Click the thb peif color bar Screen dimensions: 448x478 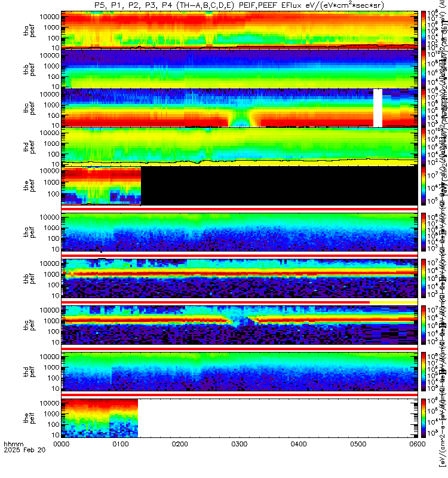coord(424,278)
